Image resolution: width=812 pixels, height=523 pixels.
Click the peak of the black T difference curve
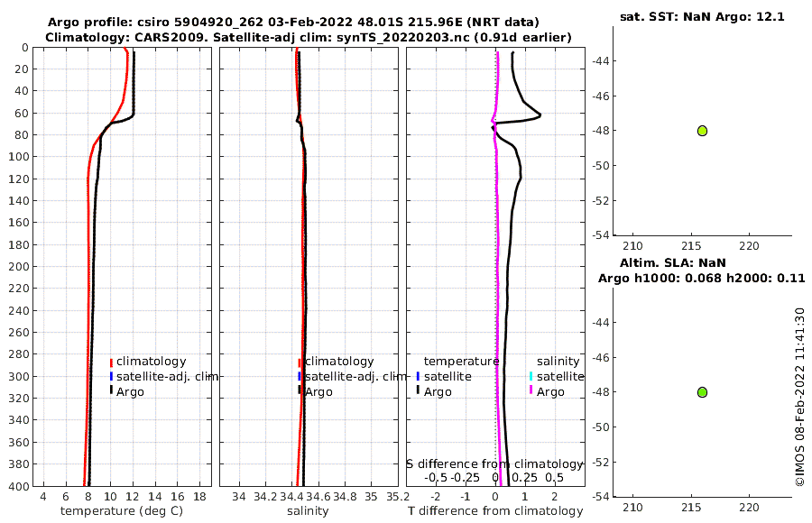click(540, 115)
